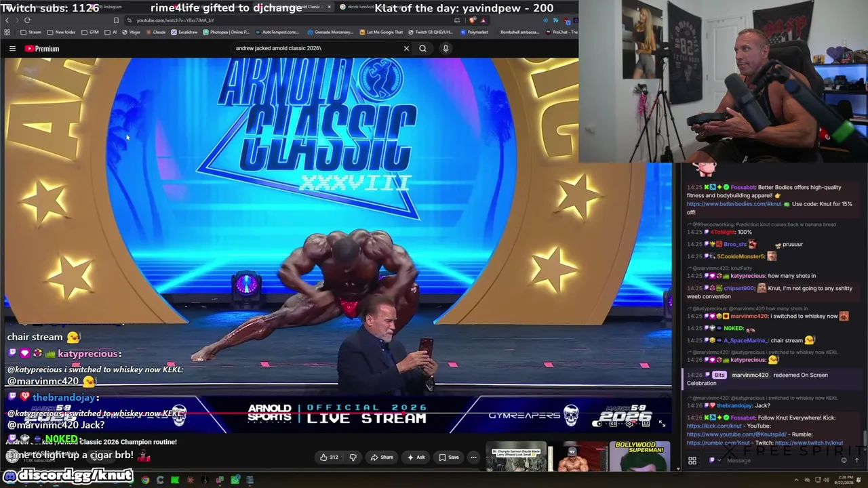Image resolution: width=868 pixels, height=488 pixels.
Task: Go back in the browser
Action: 7,20
